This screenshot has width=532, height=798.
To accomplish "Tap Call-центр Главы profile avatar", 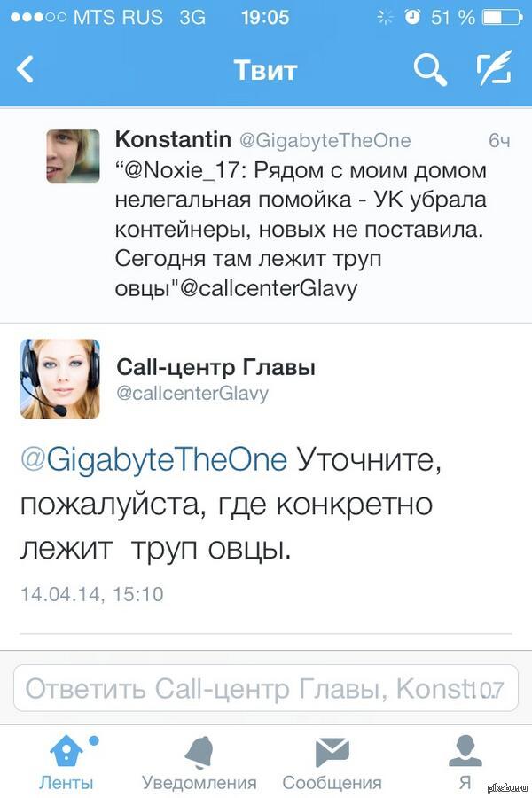I will point(60,379).
